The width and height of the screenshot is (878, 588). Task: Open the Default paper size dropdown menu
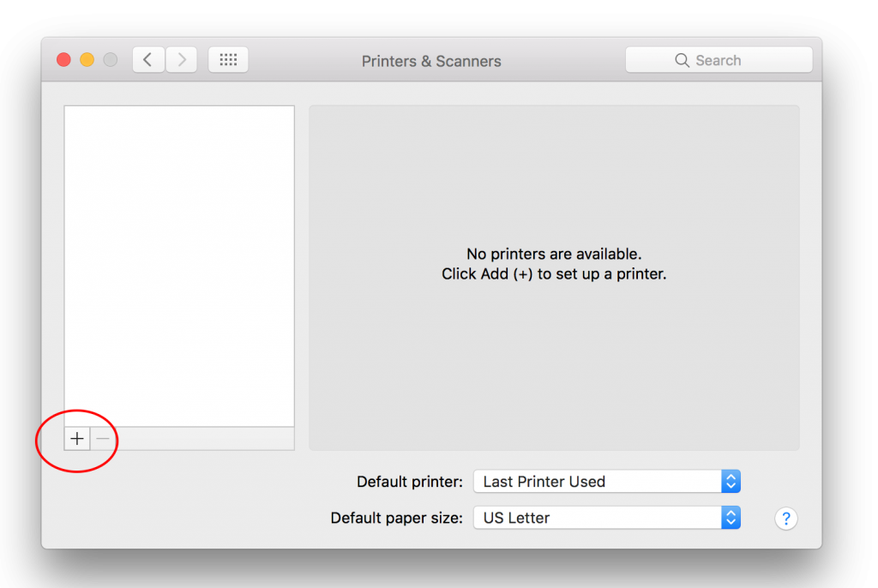point(600,517)
